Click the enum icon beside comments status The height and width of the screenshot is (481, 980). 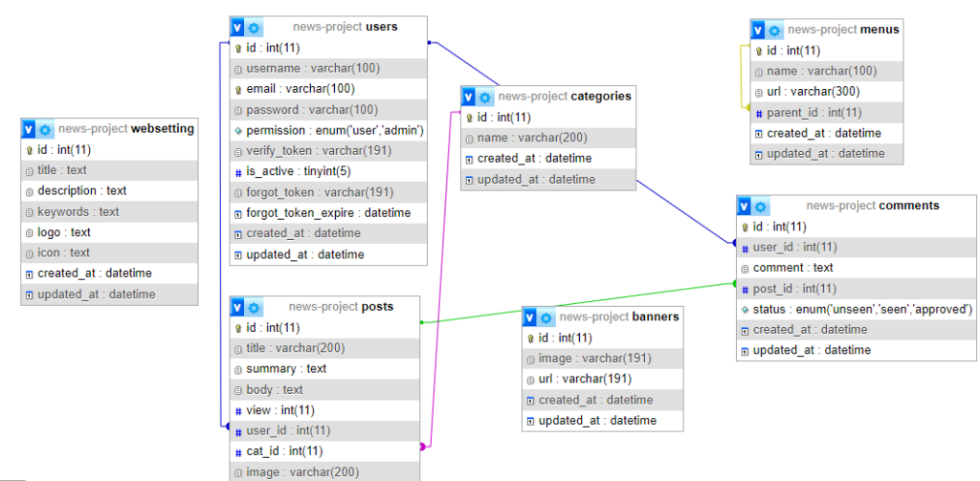(745, 309)
